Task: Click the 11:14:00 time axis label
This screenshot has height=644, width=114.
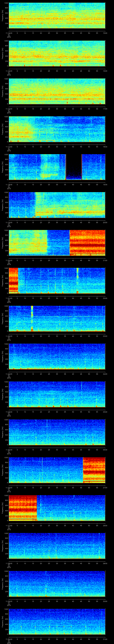Action: click(9, 33)
